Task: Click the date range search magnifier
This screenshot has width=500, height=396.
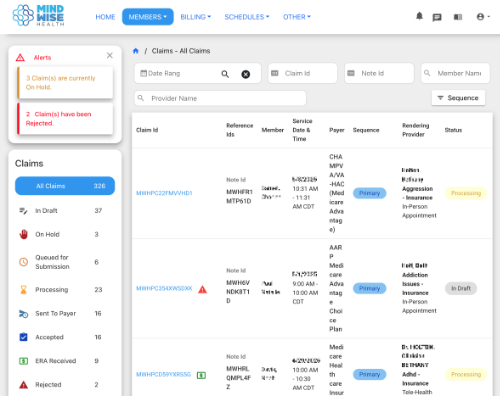Action: [x=225, y=74]
